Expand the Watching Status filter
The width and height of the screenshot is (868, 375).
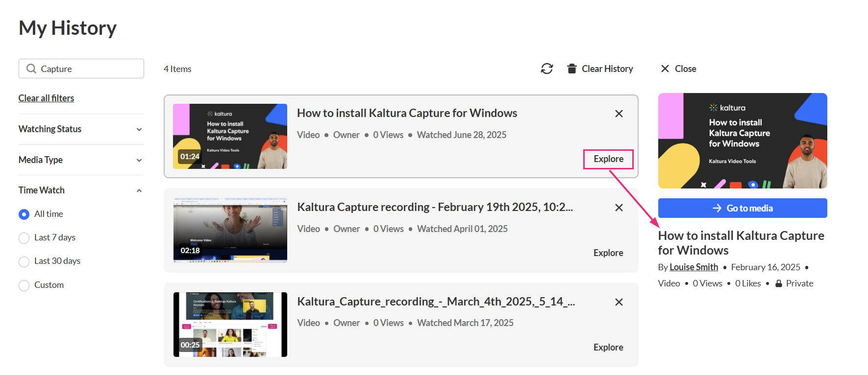pos(139,129)
